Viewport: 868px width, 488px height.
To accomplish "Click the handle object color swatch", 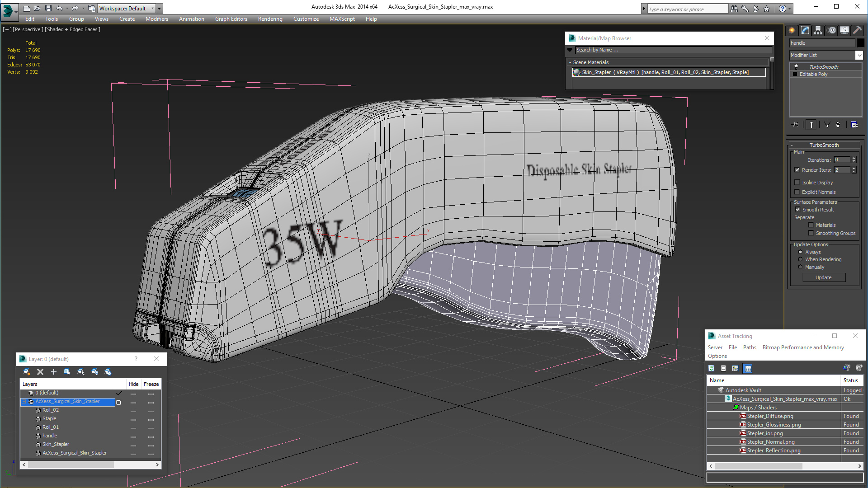I will coord(861,43).
